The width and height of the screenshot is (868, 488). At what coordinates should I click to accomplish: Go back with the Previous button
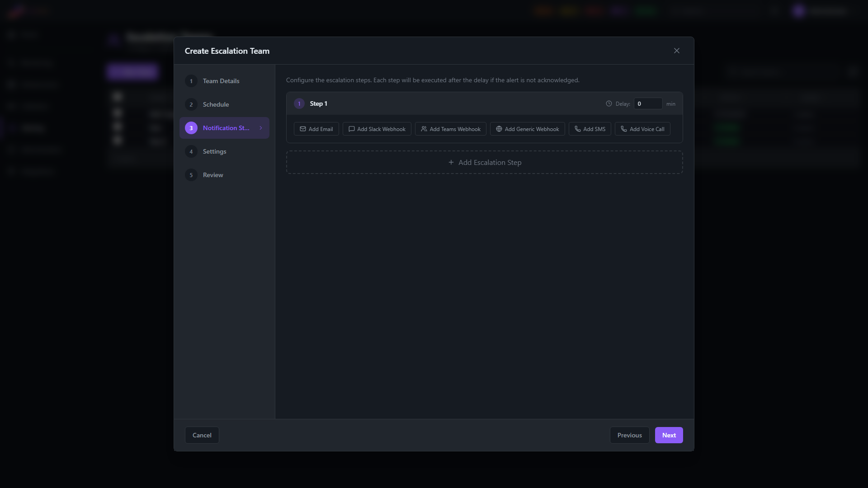[x=629, y=435]
